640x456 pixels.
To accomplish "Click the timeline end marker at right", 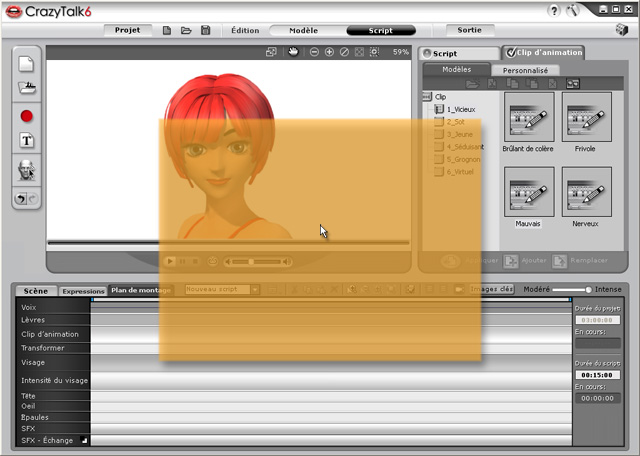I will pos(570,300).
